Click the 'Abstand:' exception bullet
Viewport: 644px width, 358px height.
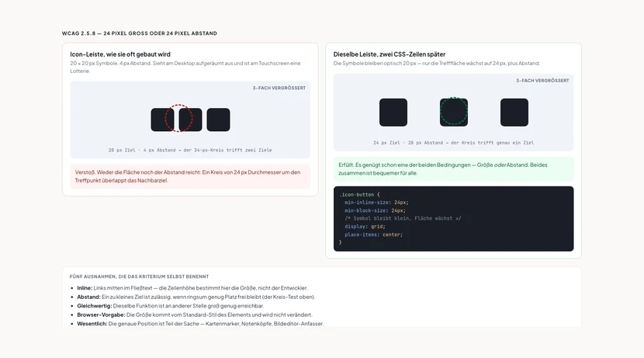196,297
